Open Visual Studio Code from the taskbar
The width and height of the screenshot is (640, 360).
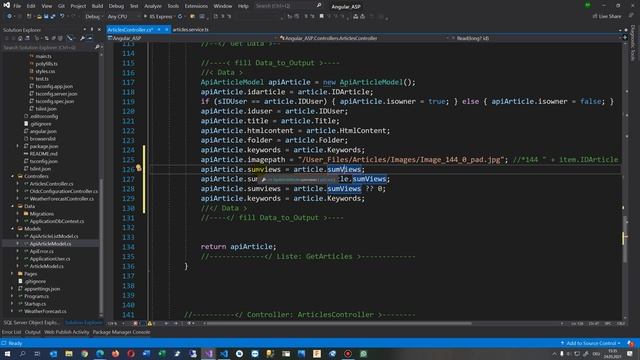click(224, 353)
